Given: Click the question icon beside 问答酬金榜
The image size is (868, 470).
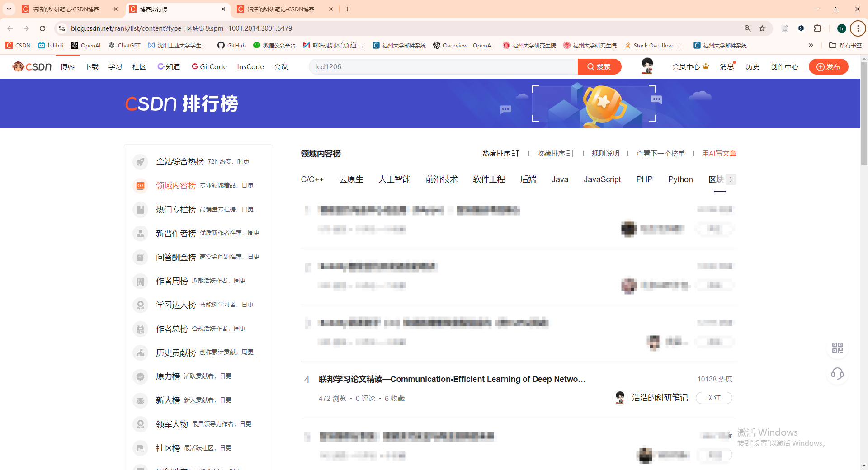Looking at the screenshot, I should coord(141,258).
